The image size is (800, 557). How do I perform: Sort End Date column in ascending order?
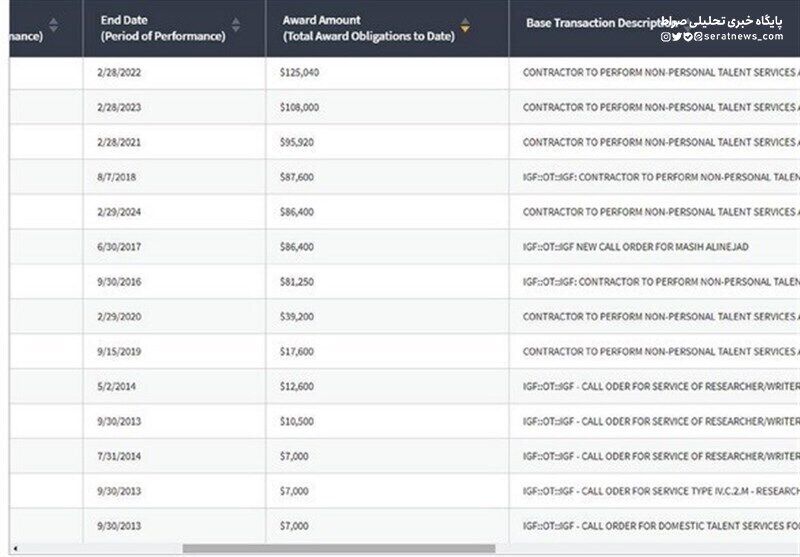click(x=236, y=21)
